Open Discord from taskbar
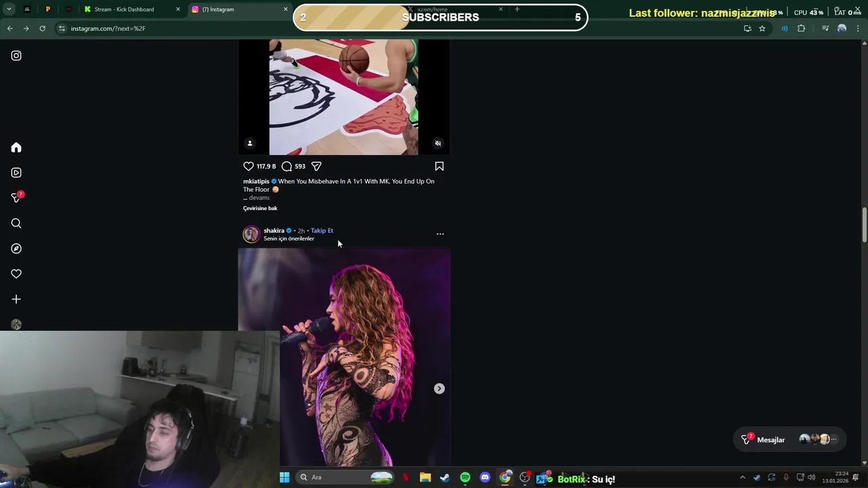The image size is (868, 488). point(485,477)
